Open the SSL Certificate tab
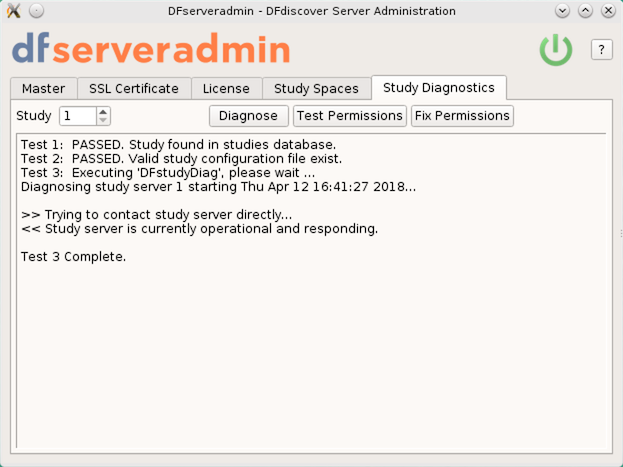This screenshot has width=623, height=467. point(134,88)
